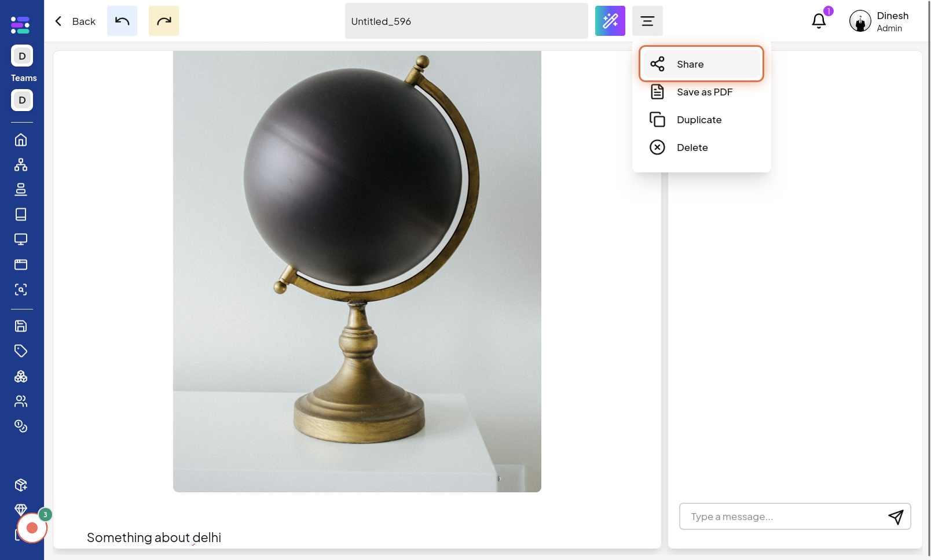Open Dinesh Admin profile menu

879,21
